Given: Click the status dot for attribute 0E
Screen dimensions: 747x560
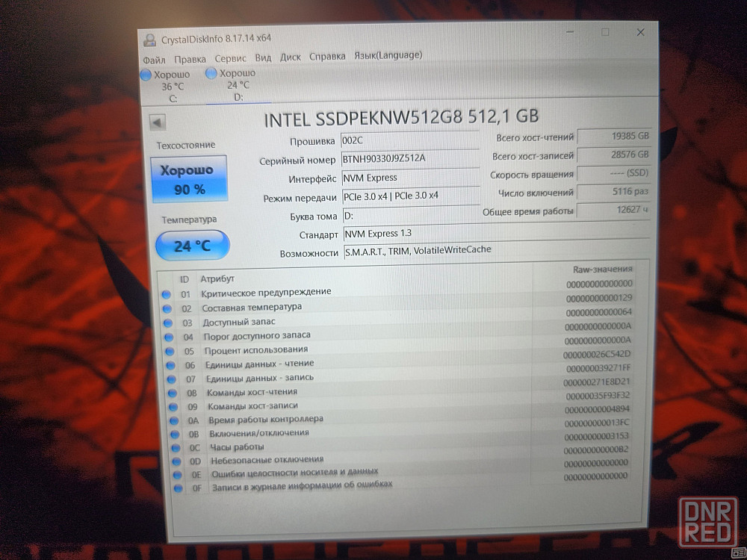Looking at the screenshot, I should click(178, 475).
